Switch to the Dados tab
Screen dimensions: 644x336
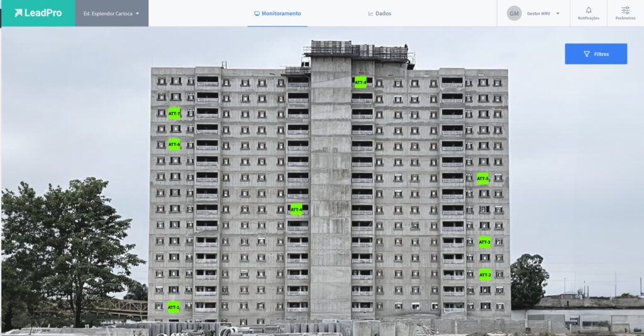coord(380,13)
